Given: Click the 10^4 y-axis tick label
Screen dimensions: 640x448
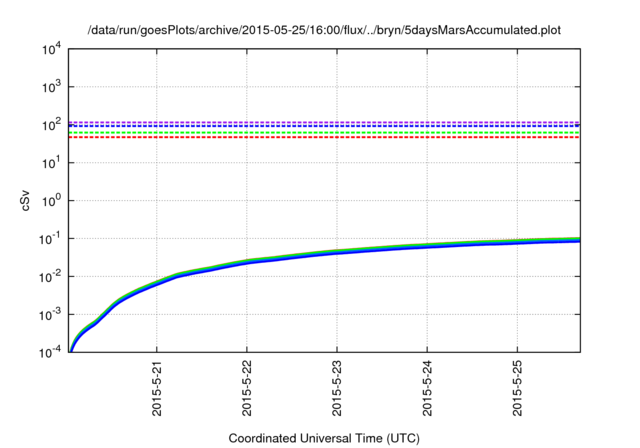Looking at the screenshot, I should pos(51,49).
